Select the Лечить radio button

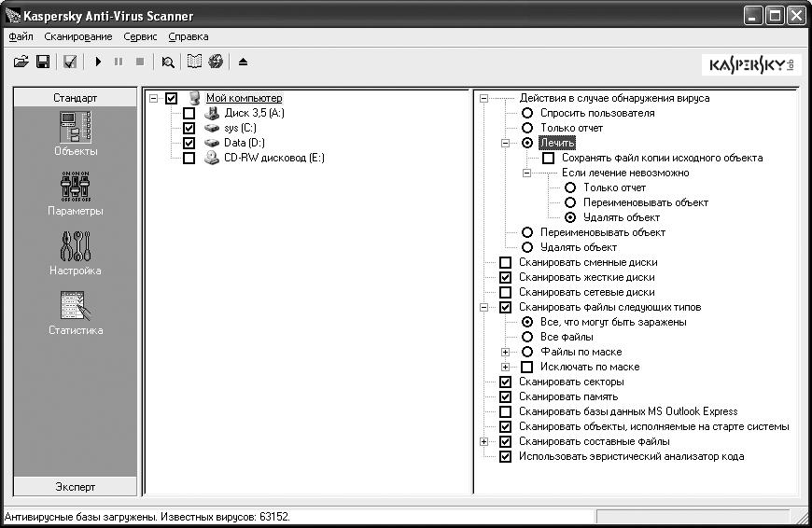pos(527,143)
